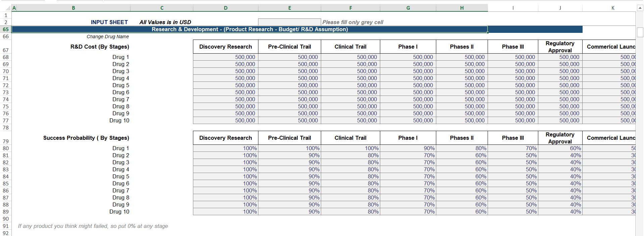
Task: Click 'Drug 1' label in R&D Cost section
Action: pyautogui.click(x=121, y=57)
